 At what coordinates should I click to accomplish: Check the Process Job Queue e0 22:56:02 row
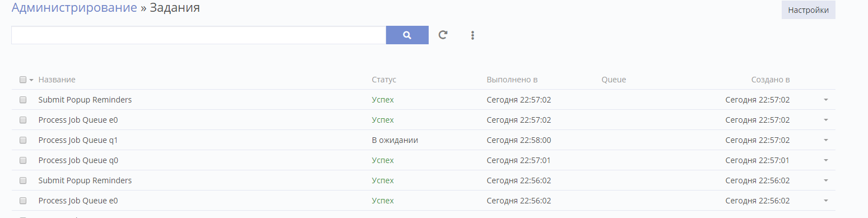(23, 201)
